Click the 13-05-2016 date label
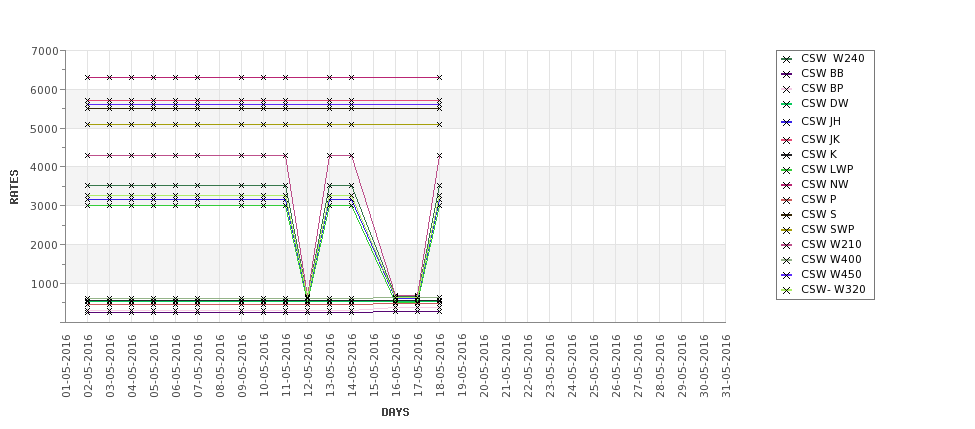The width and height of the screenshot is (975, 429). [330, 366]
